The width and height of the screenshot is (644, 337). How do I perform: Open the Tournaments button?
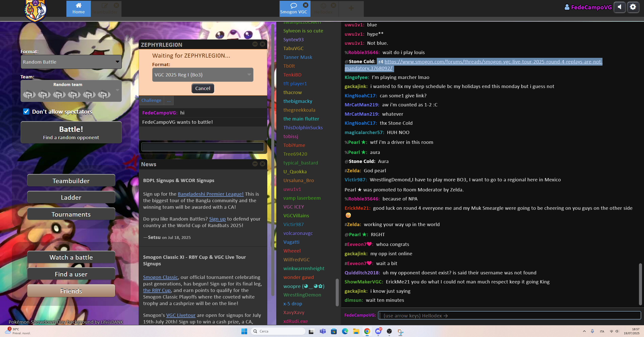[71, 214]
